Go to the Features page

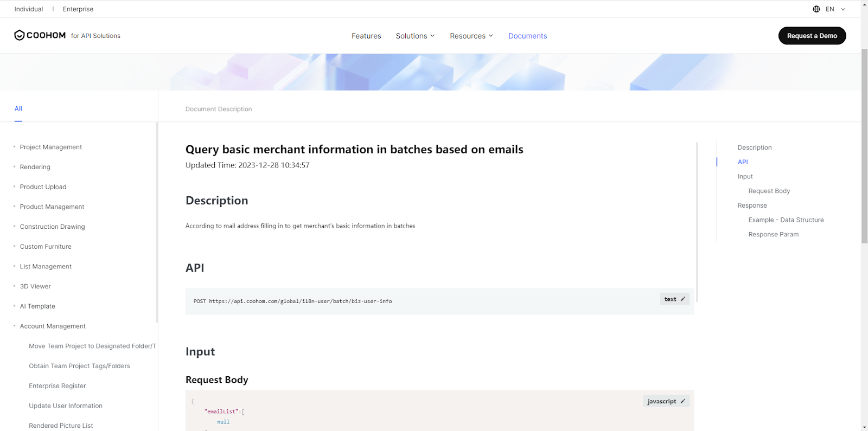pos(366,36)
